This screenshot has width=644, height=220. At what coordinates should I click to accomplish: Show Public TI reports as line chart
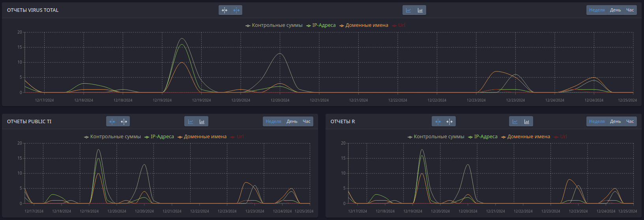(x=191, y=122)
